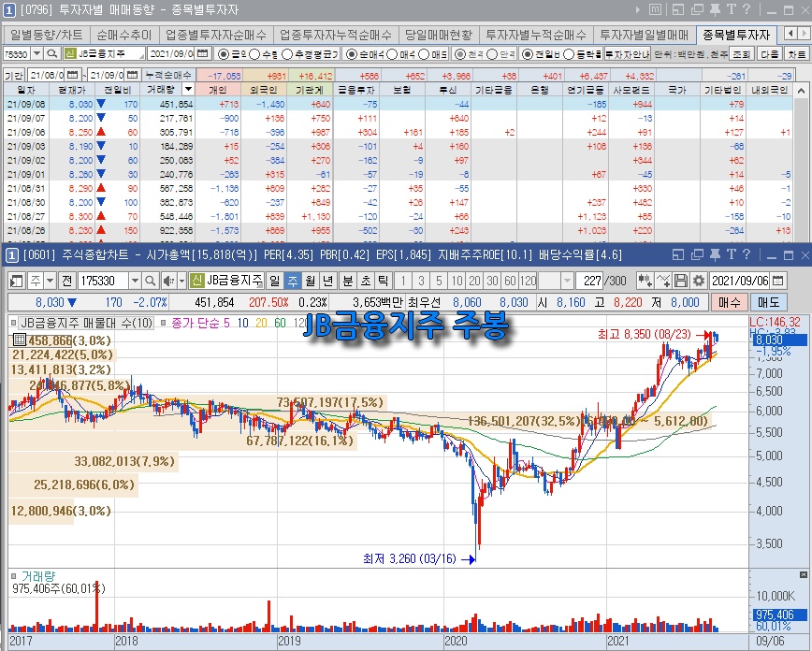Open the date calendar picker next to 2021/09/0
The height and width of the screenshot is (651, 812).
click(203, 54)
